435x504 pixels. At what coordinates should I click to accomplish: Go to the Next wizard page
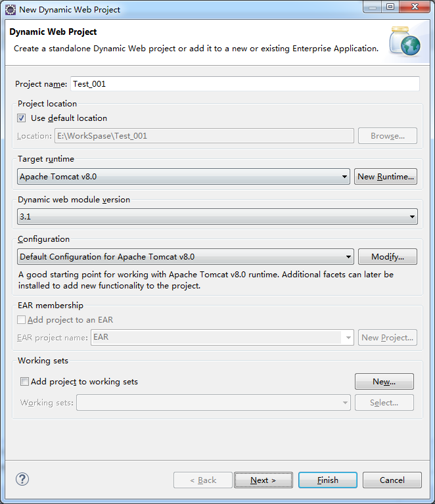(263, 480)
